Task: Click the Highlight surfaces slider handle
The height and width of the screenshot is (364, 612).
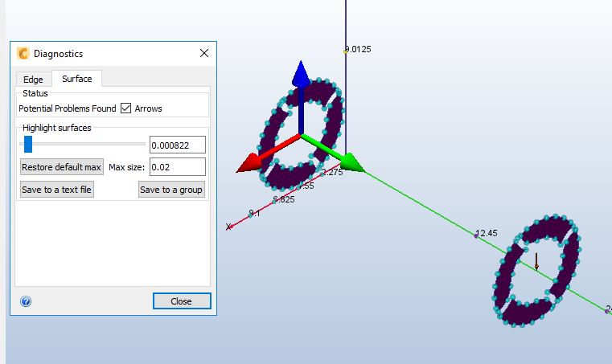Action: coord(28,144)
